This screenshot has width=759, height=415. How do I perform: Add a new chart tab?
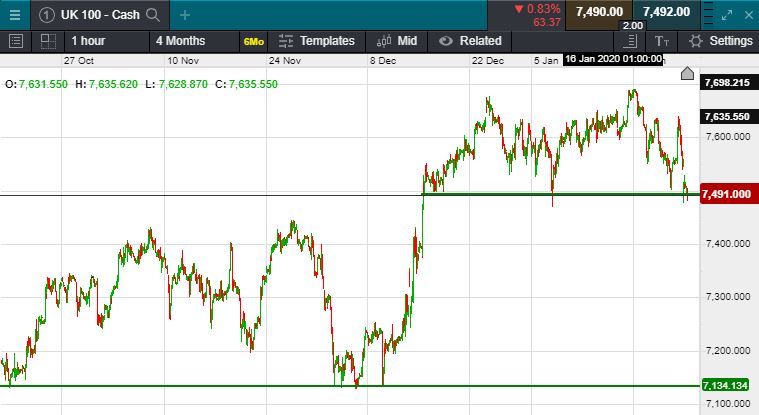point(185,14)
